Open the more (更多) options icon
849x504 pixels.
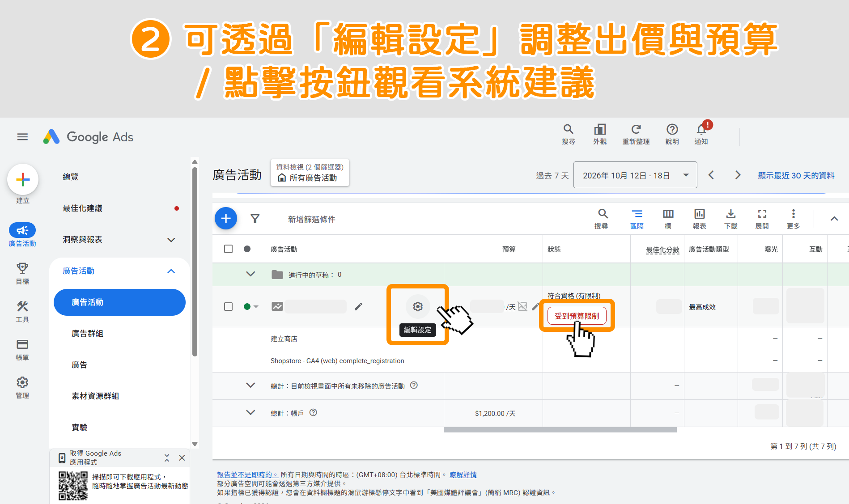[x=794, y=219]
